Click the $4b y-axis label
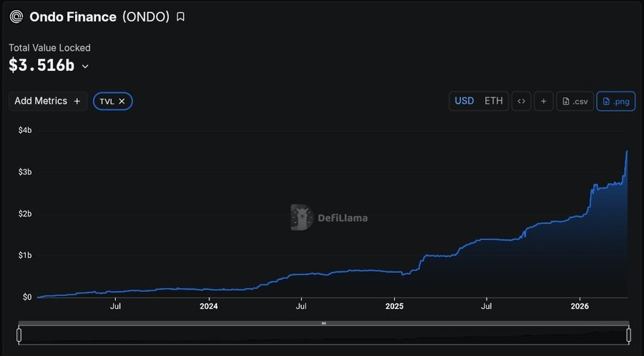Image resolution: width=644 pixels, height=356 pixels. tap(24, 130)
